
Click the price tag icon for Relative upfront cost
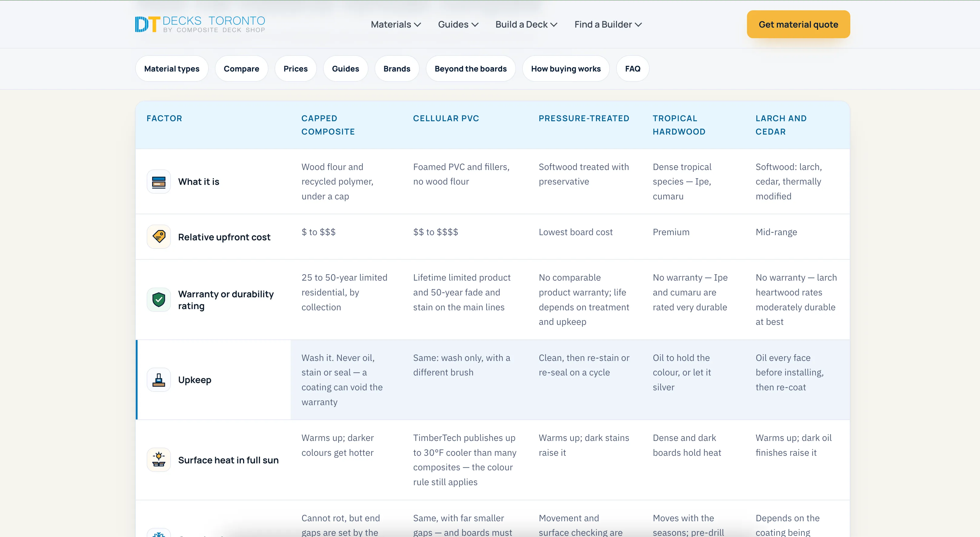tap(159, 237)
